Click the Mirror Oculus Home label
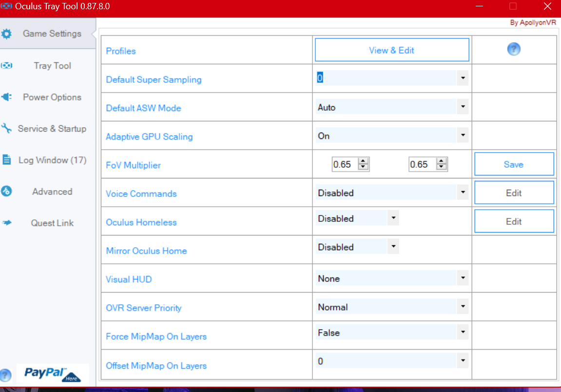 pos(146,251)
